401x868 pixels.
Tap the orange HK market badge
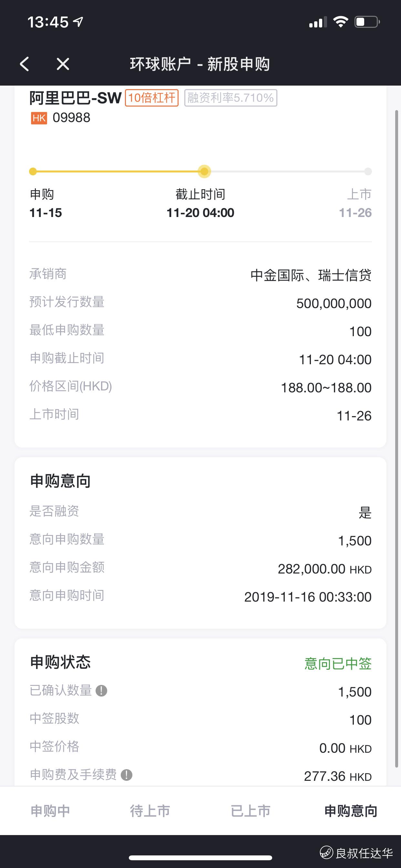click(x=39, y=118)
